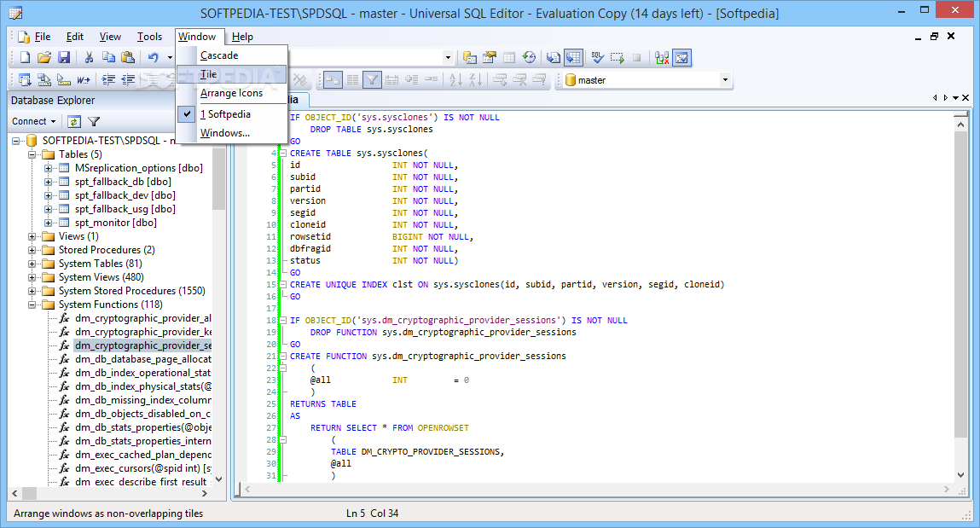This screenshot has height=528, width=980.
Task: Expand the System Views (480) folder
Action: tap(33, 277)
